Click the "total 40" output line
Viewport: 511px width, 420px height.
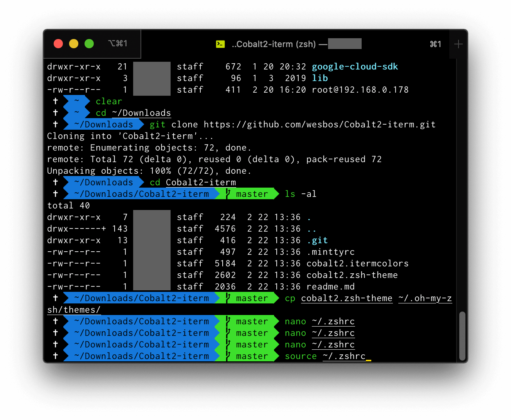(68, 206)
